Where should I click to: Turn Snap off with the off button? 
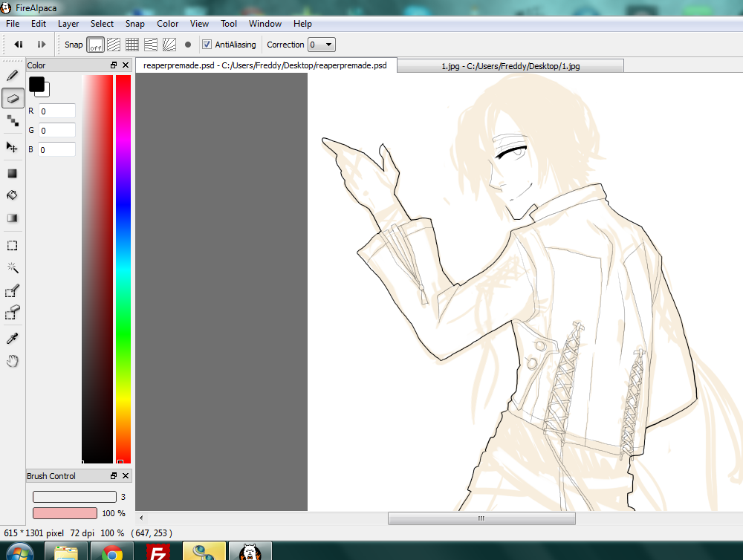tap(95, 45)
